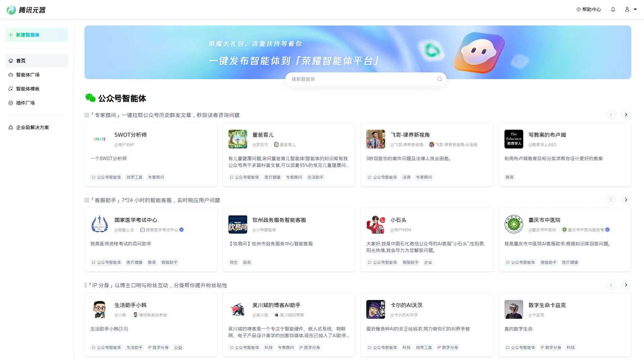Click the 插件广场 cube icon
This screenshot has height=362, width=644.
tap(11, 103)
